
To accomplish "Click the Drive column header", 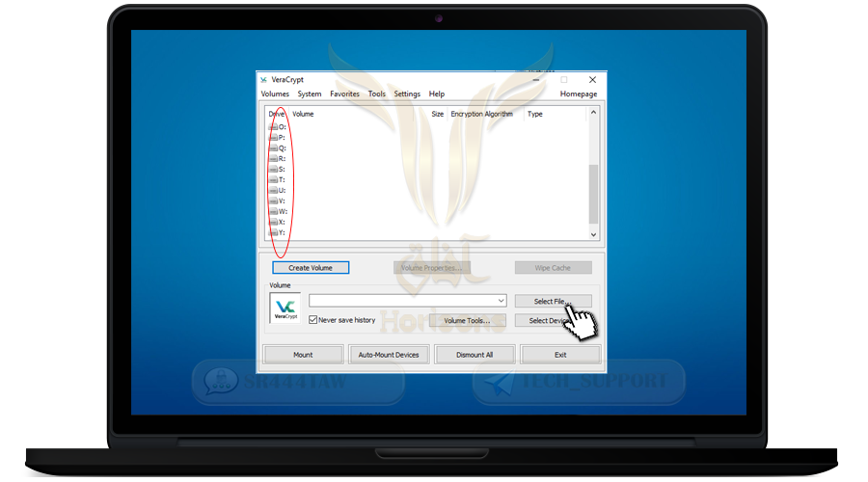I will [278, 114].
